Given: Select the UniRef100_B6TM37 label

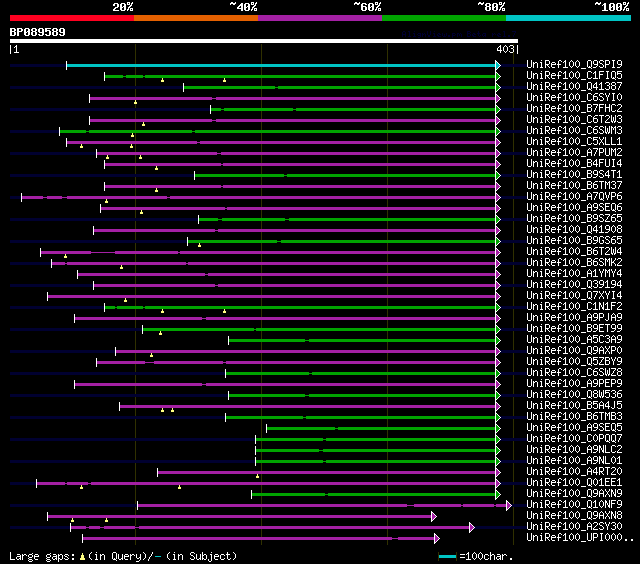Looking at the screenshot, I should [574, 185].
